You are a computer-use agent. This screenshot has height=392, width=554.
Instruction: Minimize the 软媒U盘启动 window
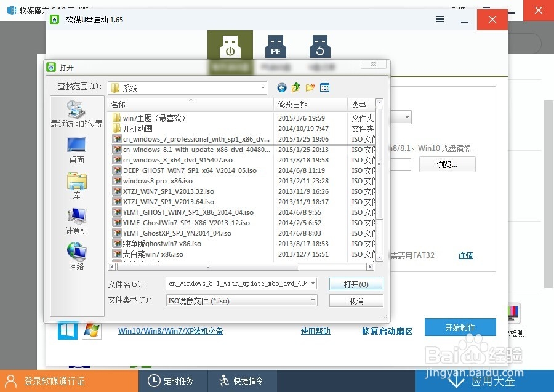[465, 20]
